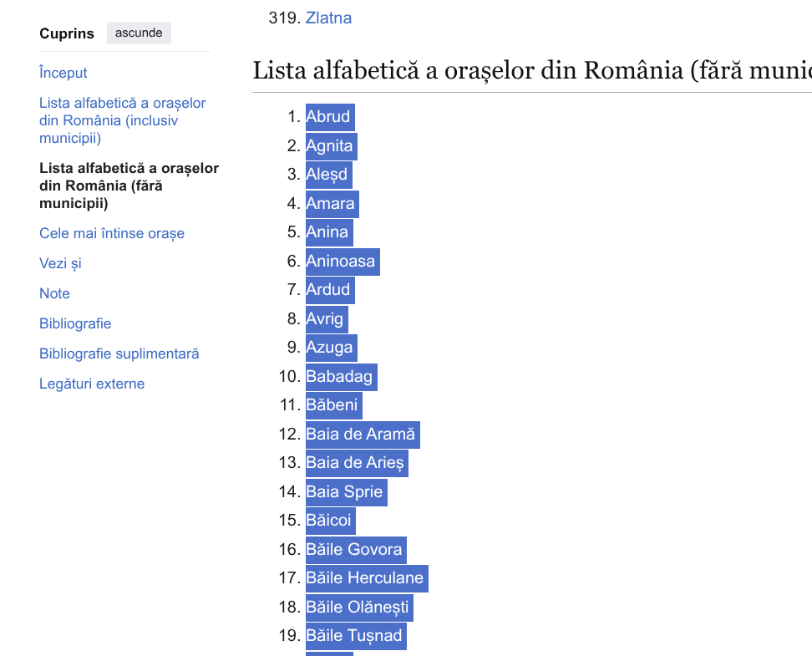Open 'inclusiv municipii' list in contents
This screenshot has height=656, width=812.
[122, 120]
